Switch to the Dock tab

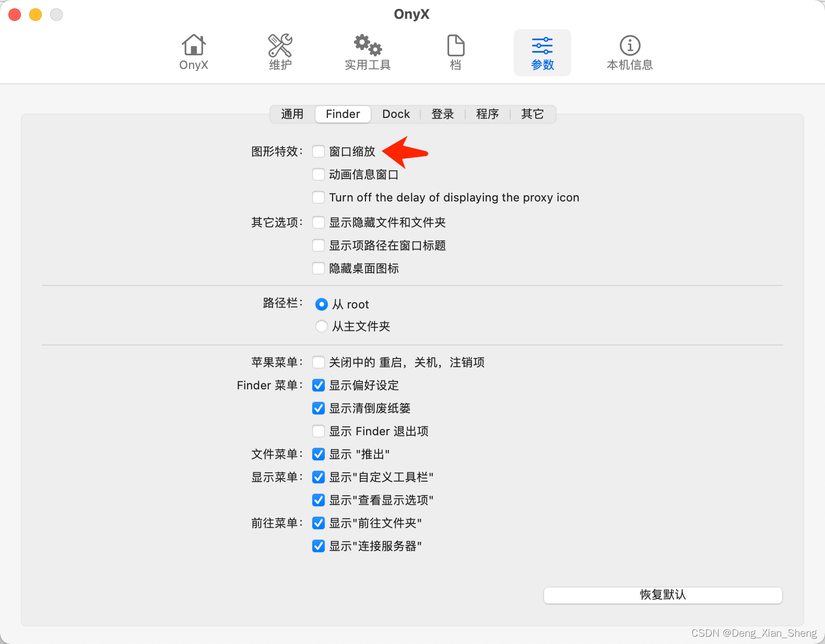(396, 114)
